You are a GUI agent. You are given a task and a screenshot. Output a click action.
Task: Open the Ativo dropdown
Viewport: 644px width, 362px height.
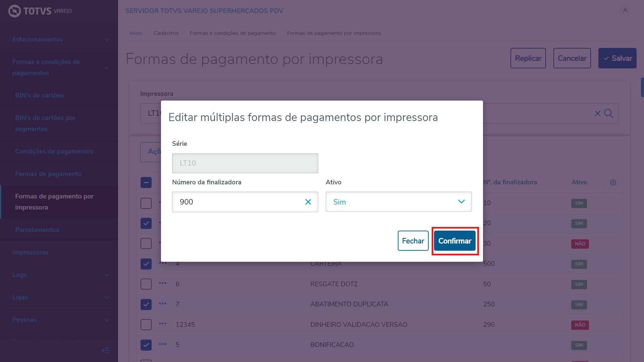point(398,202)
